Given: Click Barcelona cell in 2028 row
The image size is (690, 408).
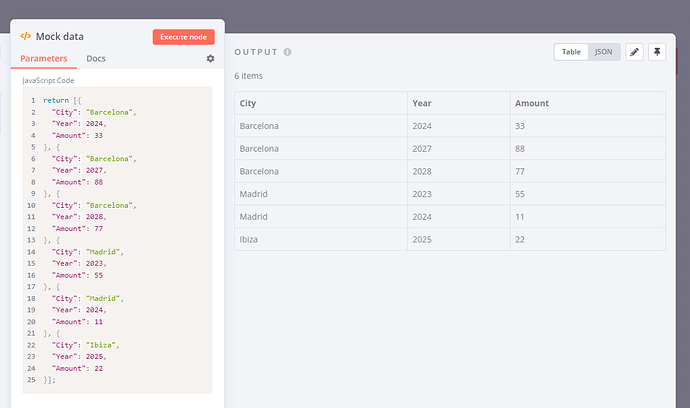Looking at the screenshot, I should click(321, 171).
